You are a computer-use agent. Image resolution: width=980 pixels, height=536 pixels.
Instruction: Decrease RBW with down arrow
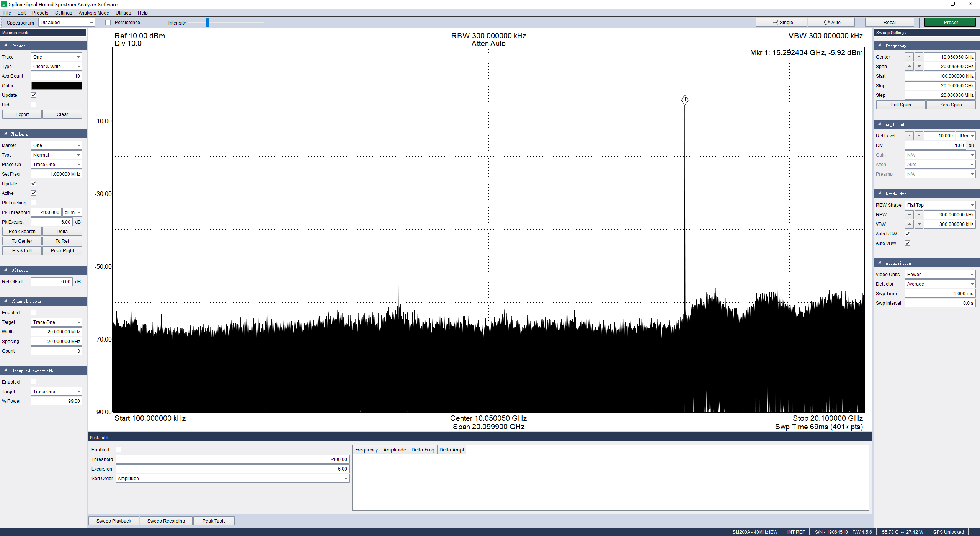pyautogui.click(x=919, y=214)
